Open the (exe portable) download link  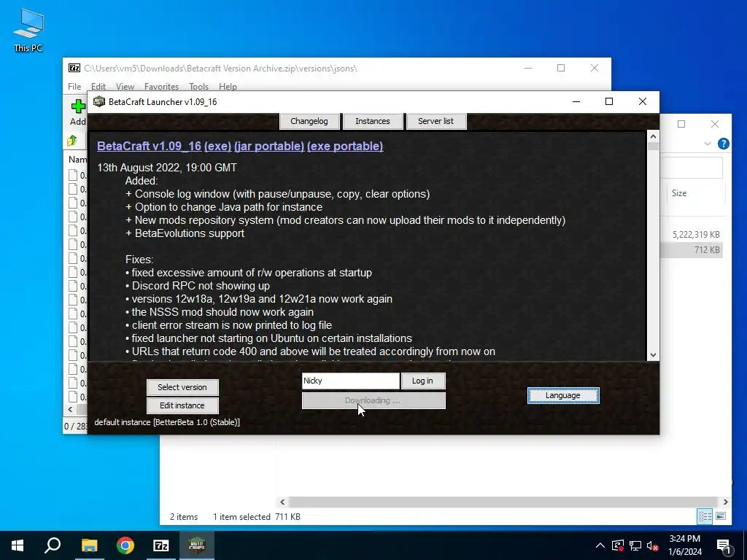click(x=345, y=146)
